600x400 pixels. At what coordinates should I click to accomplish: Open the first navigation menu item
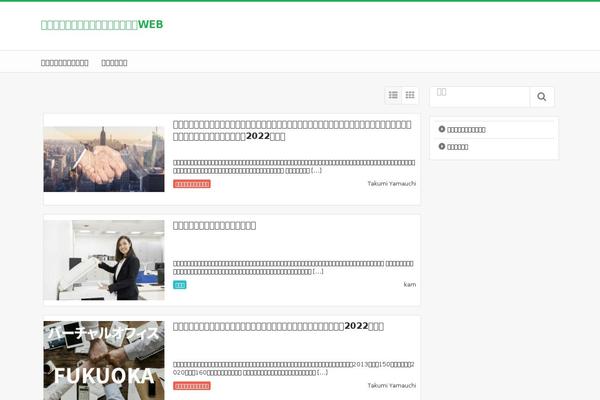[65, 63]
